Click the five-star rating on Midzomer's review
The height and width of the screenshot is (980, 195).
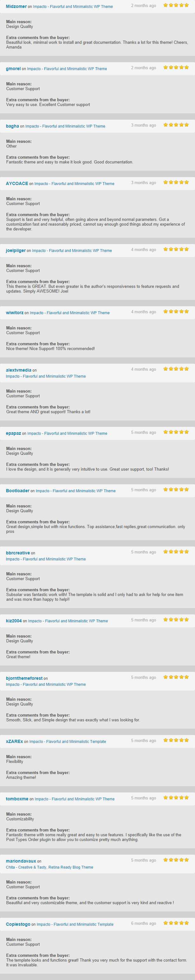click(176, 5)
